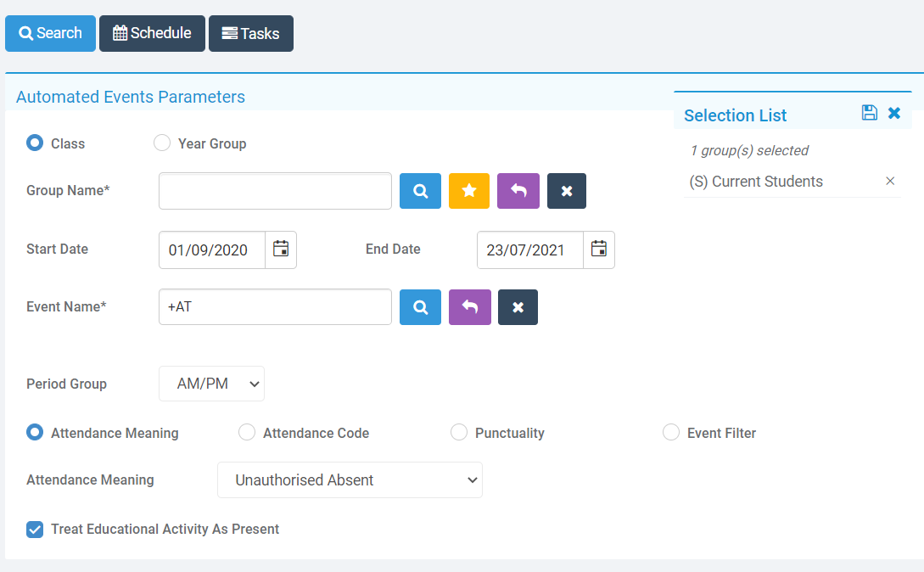The image size is (924, 572).
Task: Click the Event Name reset icon
Action: [x=469, y=306]
